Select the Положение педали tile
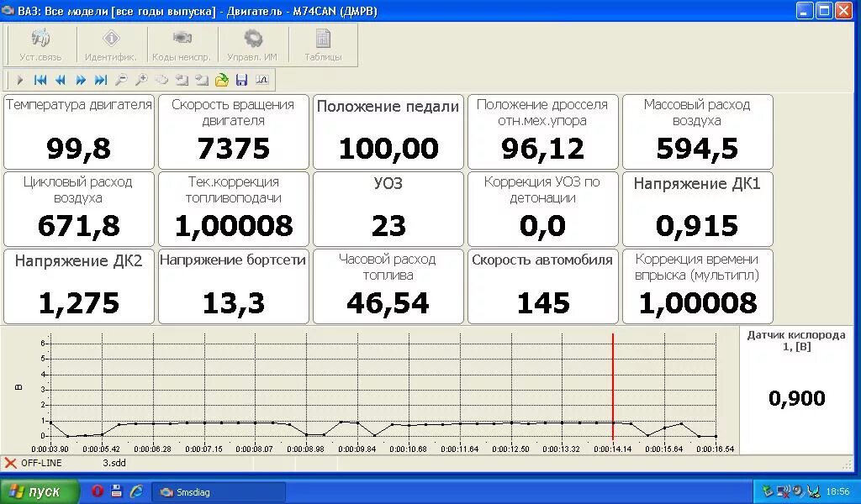 388,132
